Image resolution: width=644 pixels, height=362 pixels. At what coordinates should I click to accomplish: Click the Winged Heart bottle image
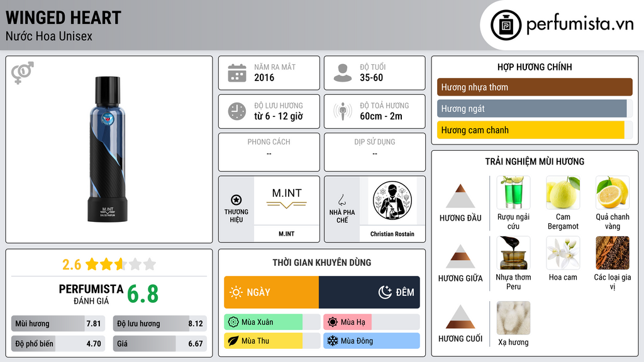pyautogui.click(x=108, y=150)
